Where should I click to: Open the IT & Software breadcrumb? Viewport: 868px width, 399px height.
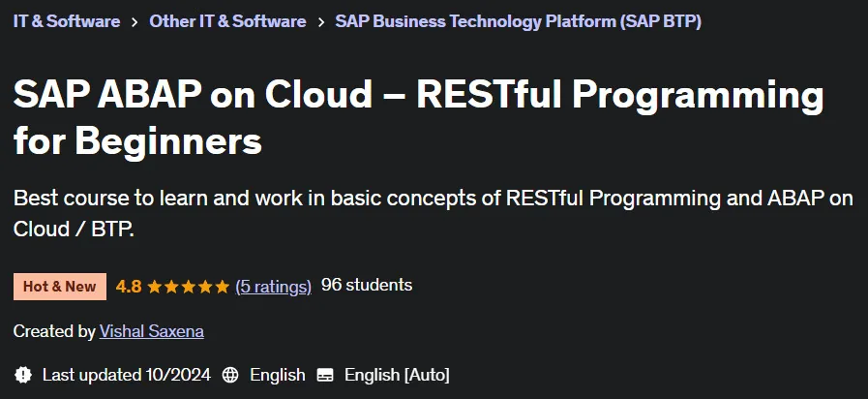pos(67,21)
